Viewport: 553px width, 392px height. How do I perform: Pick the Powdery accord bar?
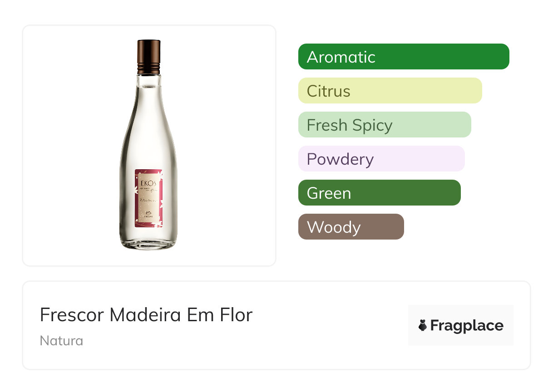[x=381, y=159]
